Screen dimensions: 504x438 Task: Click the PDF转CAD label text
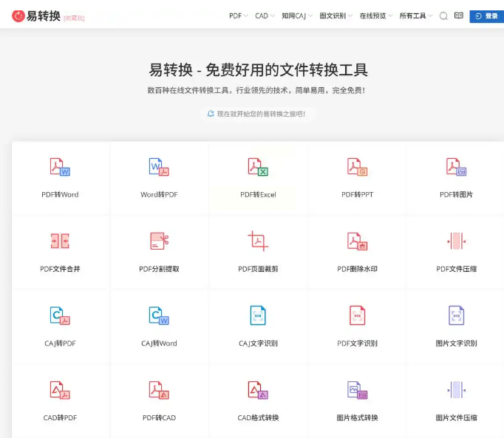pyautogui.click(x=159, y=418)
